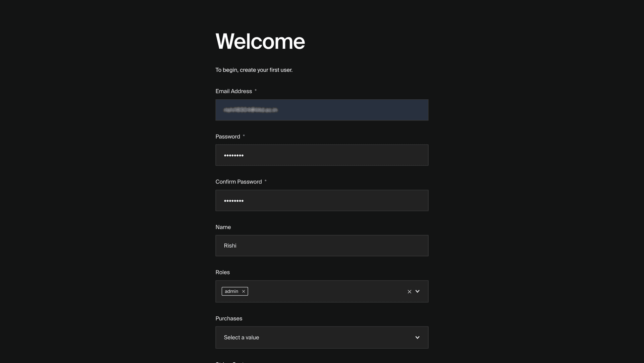The height and width of the screenshot is (363, 644).
Task: Clear all selected roles using the X icon
Action: [x=409, y=292]
